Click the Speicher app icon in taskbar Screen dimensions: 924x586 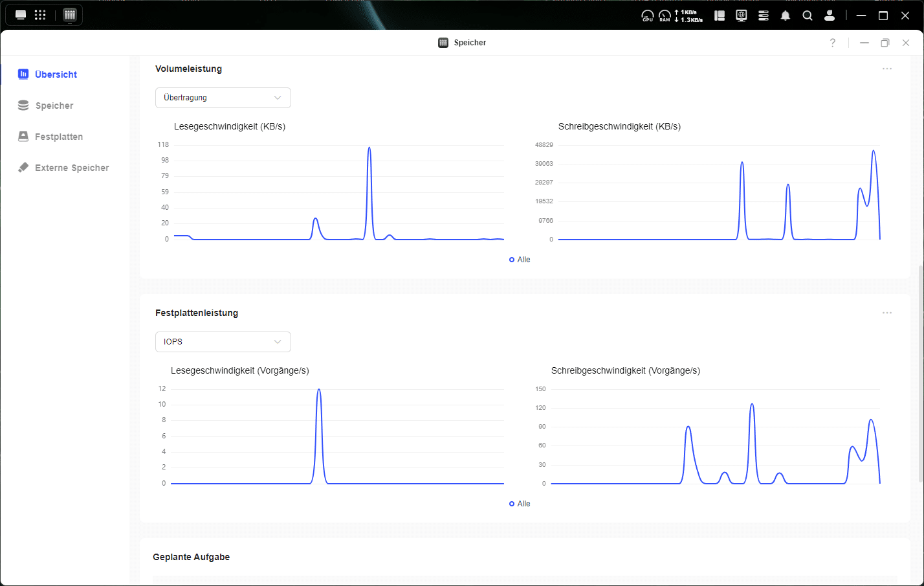(x=70, y=15)
